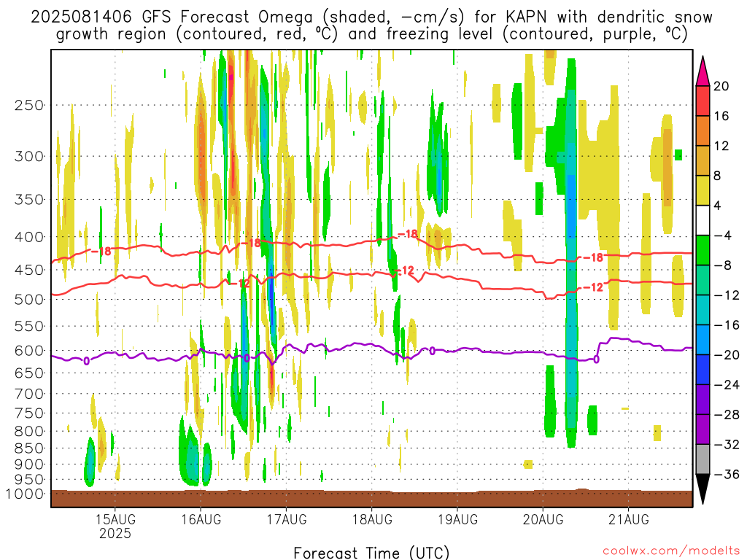Click the '600' pressure axis label
The height and width of the screenshot is (560, 747).
(28, 351)
